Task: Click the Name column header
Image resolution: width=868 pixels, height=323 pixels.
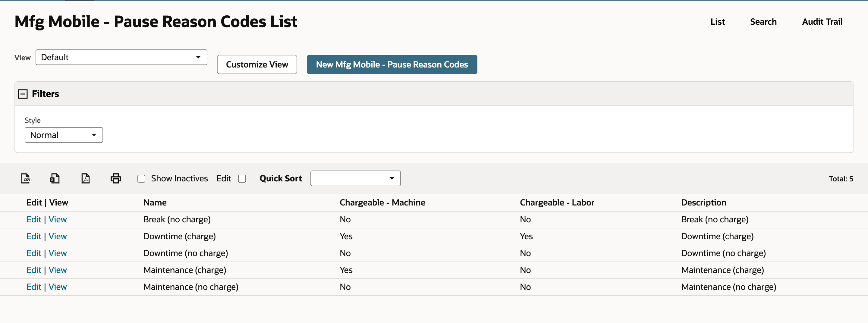Action: tap(155, 202)
